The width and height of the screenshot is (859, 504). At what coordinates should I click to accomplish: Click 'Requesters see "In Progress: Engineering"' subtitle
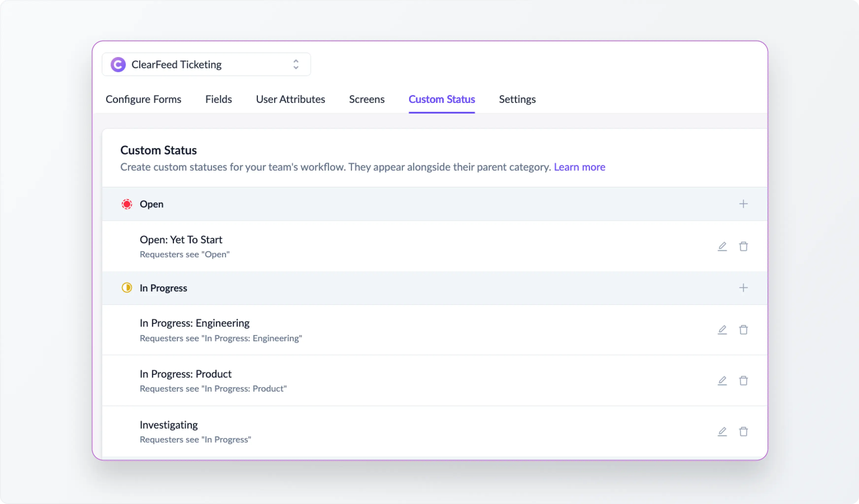(x=221, y=338)
